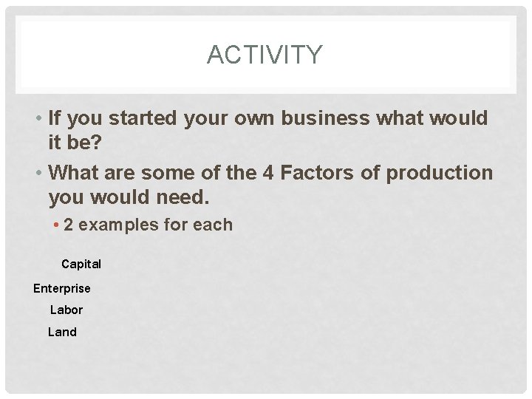
Task: Click the bullet dot before 'What are some'
Action: click(37, 173)
